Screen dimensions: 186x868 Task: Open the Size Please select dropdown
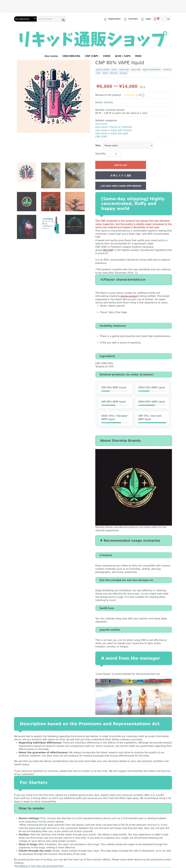(128, 146)
